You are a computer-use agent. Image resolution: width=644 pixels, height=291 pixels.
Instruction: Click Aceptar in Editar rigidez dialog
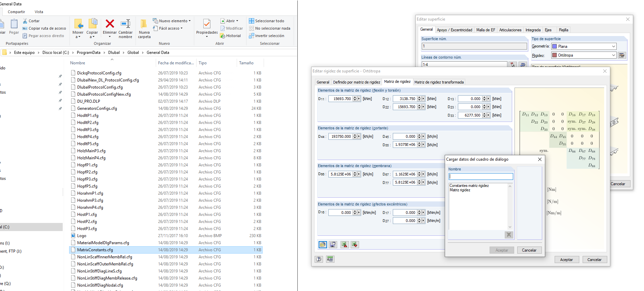566,260
